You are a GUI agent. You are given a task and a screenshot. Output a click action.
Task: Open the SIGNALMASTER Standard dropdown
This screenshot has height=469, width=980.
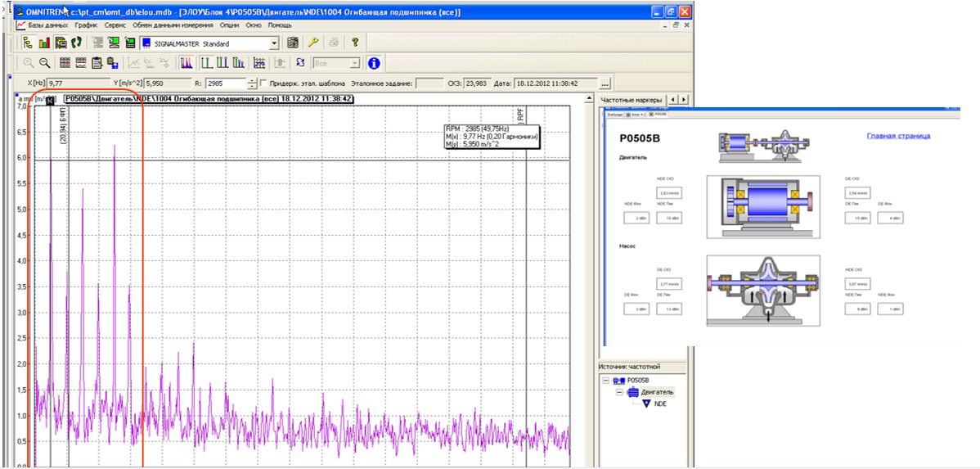coord(274,43)
